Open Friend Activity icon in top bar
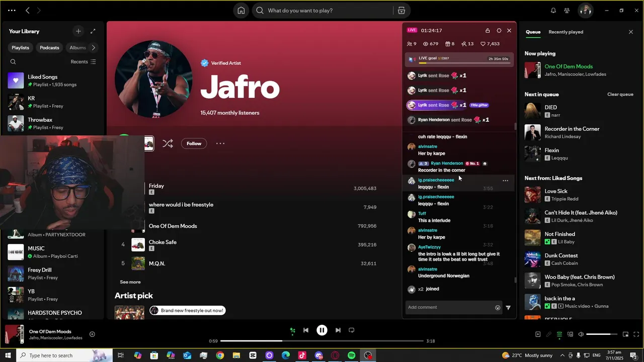Screen dimensions: 644x362 pos(567,11)
